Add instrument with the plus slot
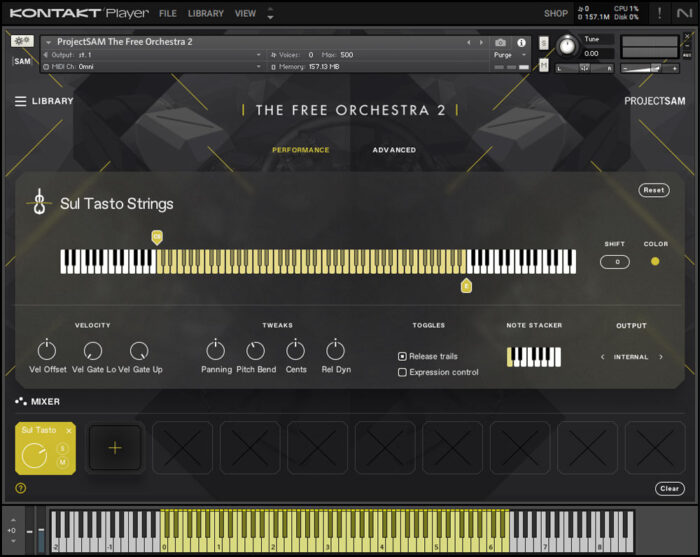700x557 pixels. coord(115,448)
